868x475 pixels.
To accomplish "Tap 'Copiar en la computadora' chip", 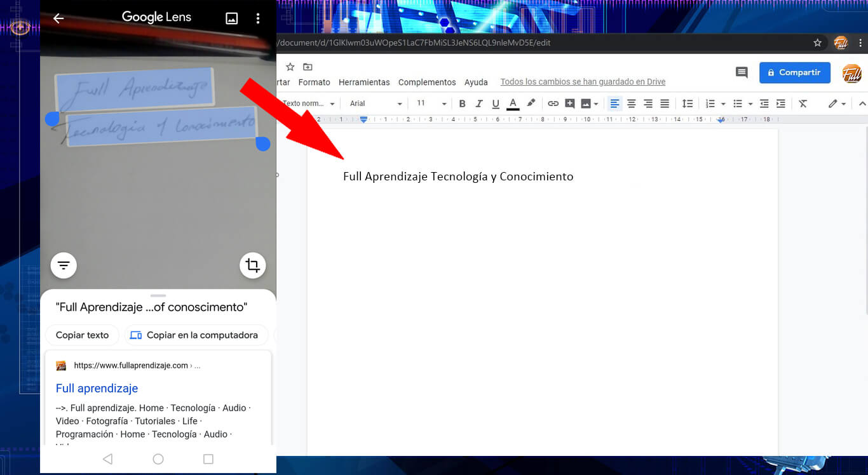I will pos(195,335).
